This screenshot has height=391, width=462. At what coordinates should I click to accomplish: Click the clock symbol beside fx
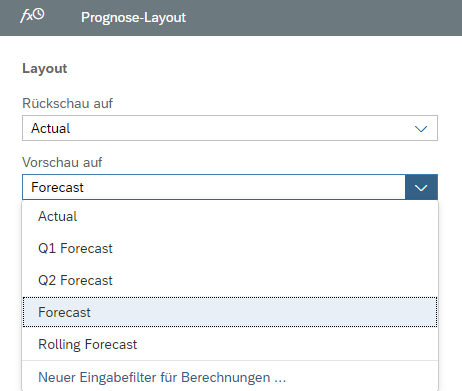[39, 14]
